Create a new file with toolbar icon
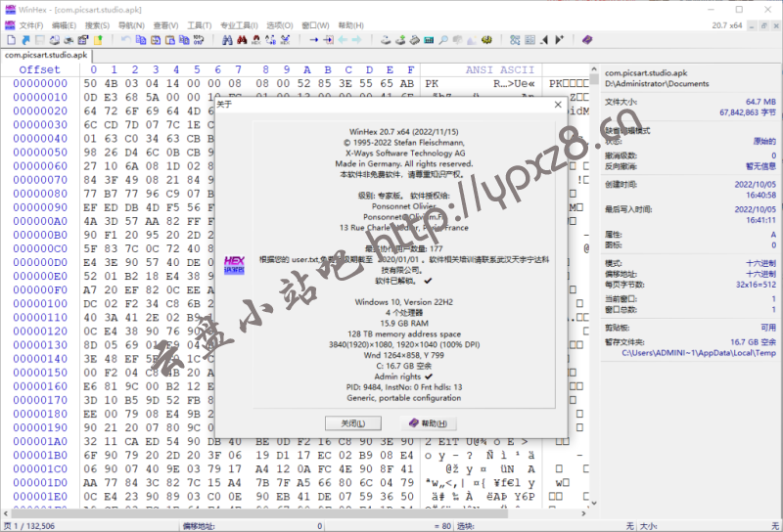The height and width of the screenshot is (532, 783). 11,40
